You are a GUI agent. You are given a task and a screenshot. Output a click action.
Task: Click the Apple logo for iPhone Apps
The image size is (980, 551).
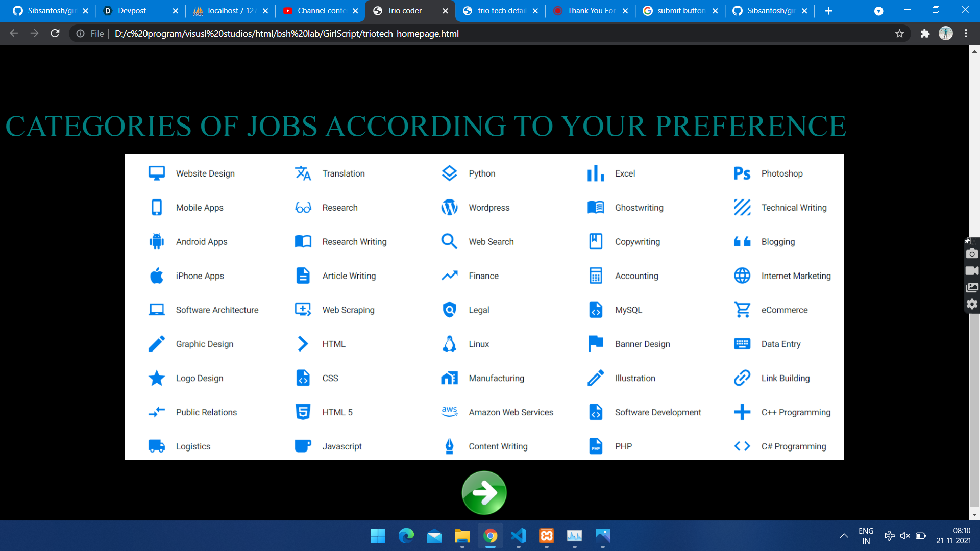157,275
